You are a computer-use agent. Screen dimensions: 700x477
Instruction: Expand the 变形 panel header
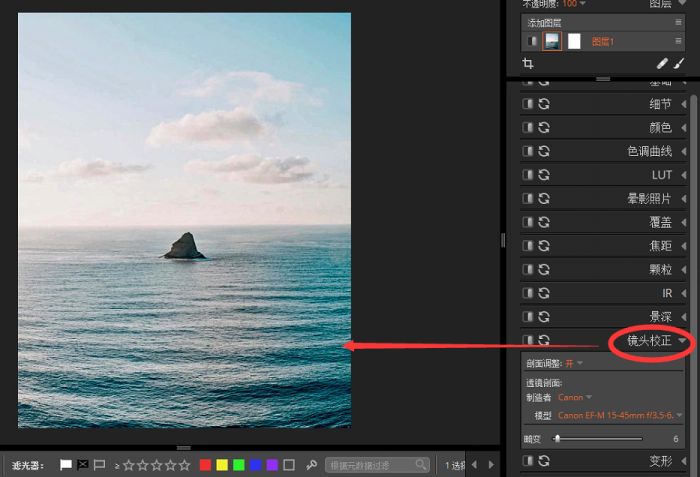point(659,461)
